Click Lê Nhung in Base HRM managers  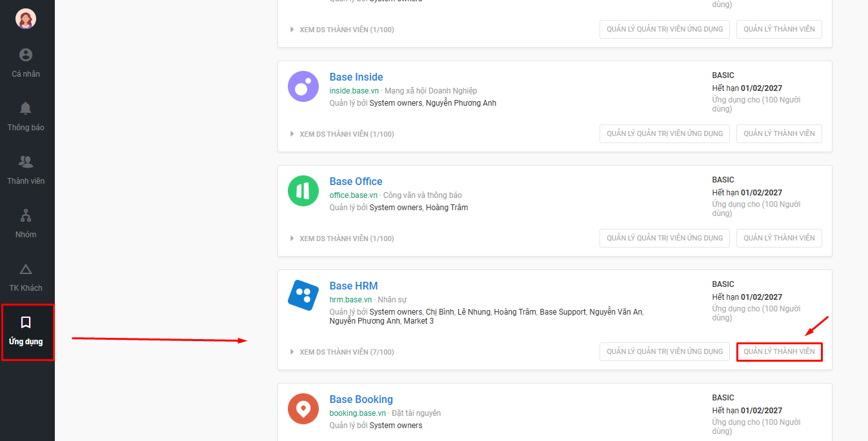pyautogui.click(x=473, y=312)
